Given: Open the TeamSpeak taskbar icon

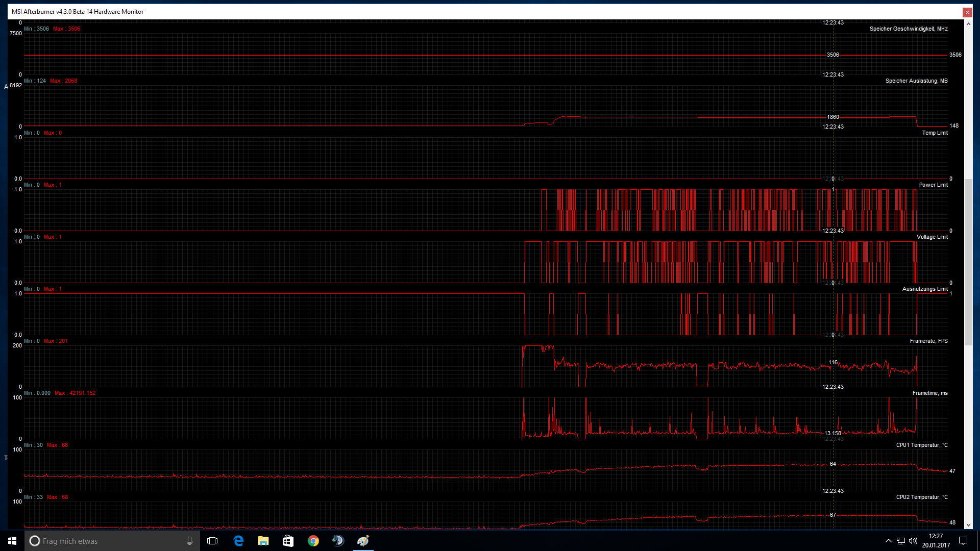Looking at the screenshot, I should pyautogui.click(x=338, y=541).
